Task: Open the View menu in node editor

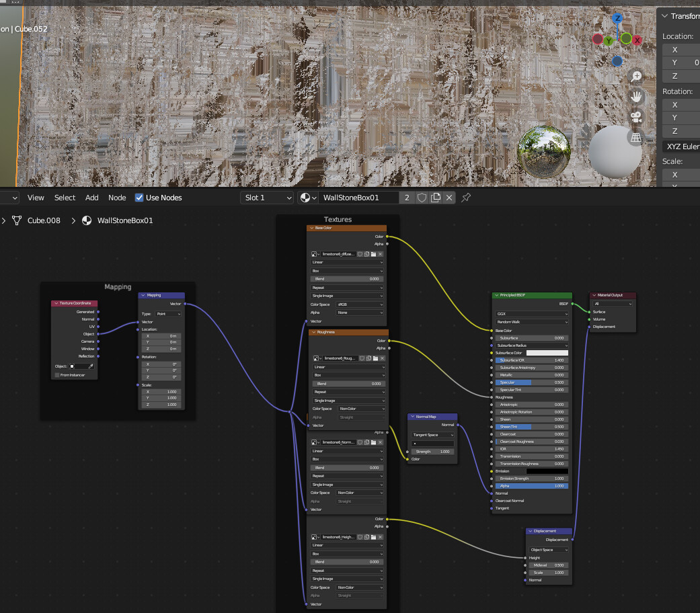Action: tap(36, 198)
